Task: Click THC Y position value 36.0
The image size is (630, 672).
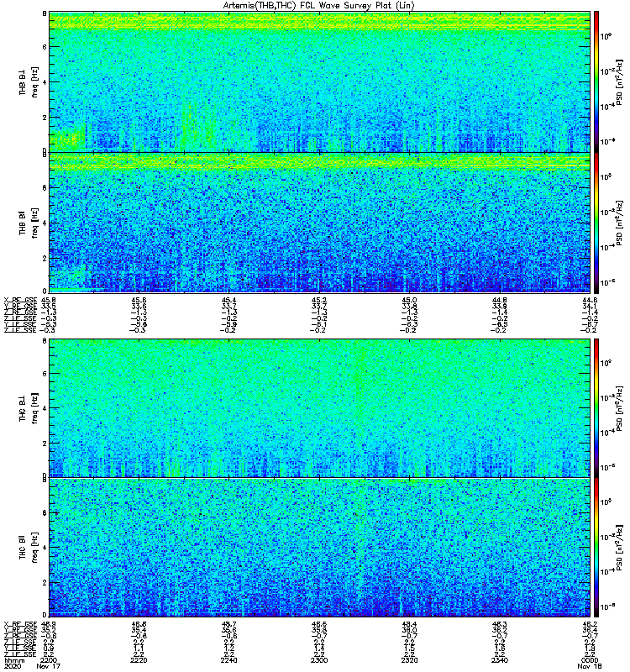Action: point(409,631)
